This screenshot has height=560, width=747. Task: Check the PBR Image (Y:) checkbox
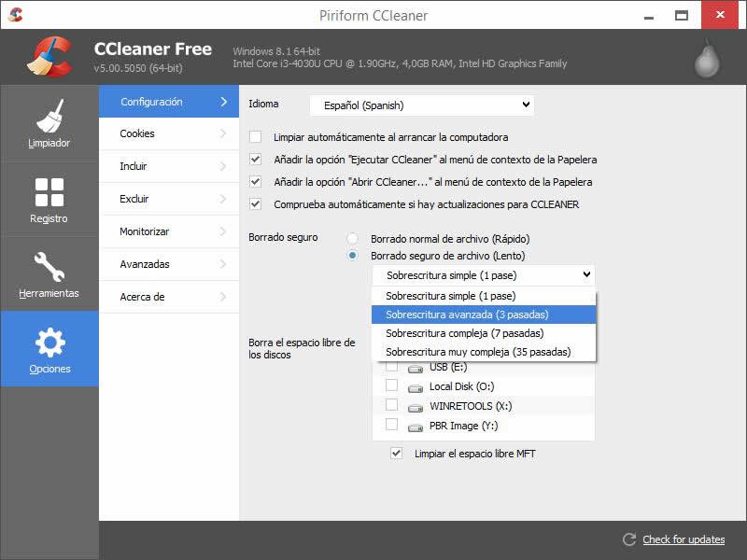(x=391, y=425)
